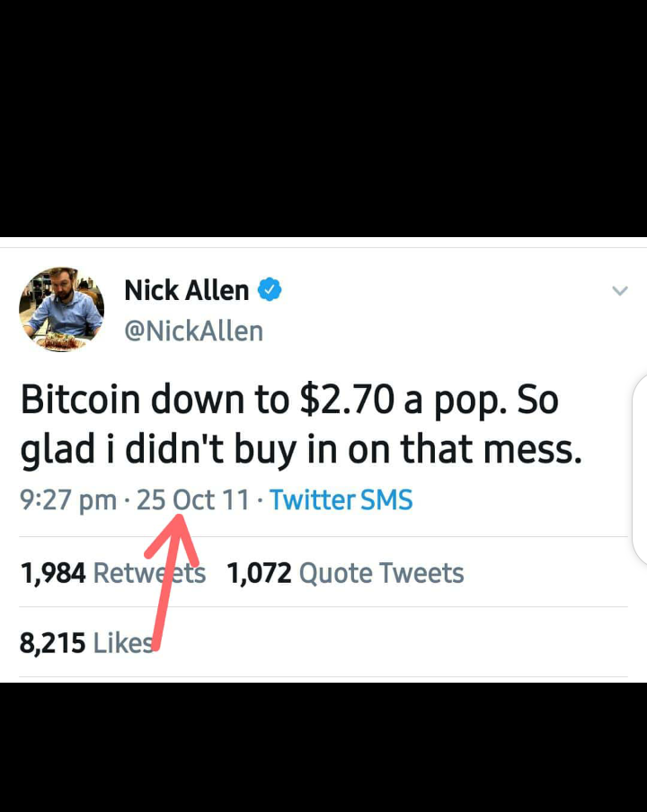View the Retweets list
The image size is (647, 812).
click(149, 573)
